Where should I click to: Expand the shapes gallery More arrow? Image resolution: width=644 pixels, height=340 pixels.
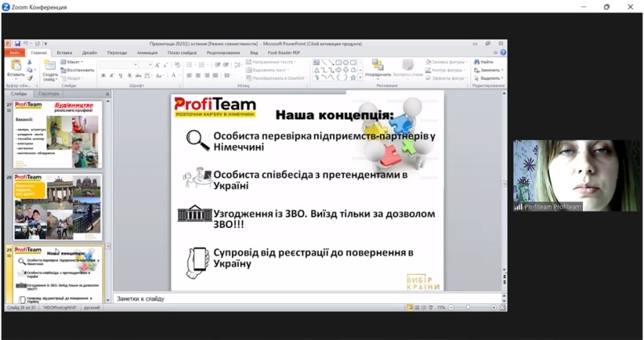pyautogui.click(x=360, y=77)
